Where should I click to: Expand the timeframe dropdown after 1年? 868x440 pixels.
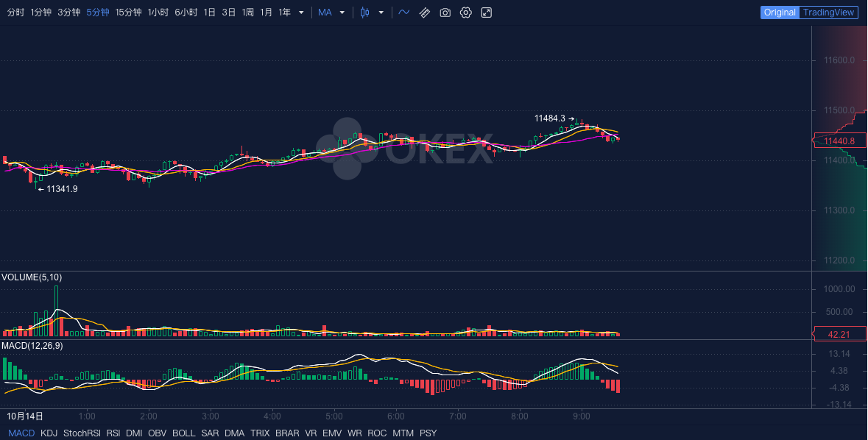click(x=301, y=13)
